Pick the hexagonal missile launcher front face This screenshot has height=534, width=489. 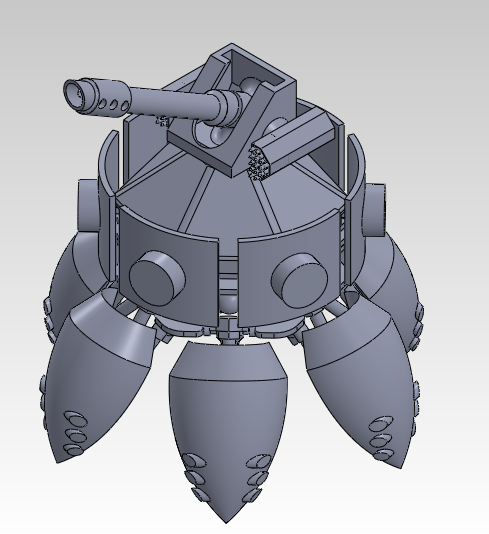click(x=258, y=161)
